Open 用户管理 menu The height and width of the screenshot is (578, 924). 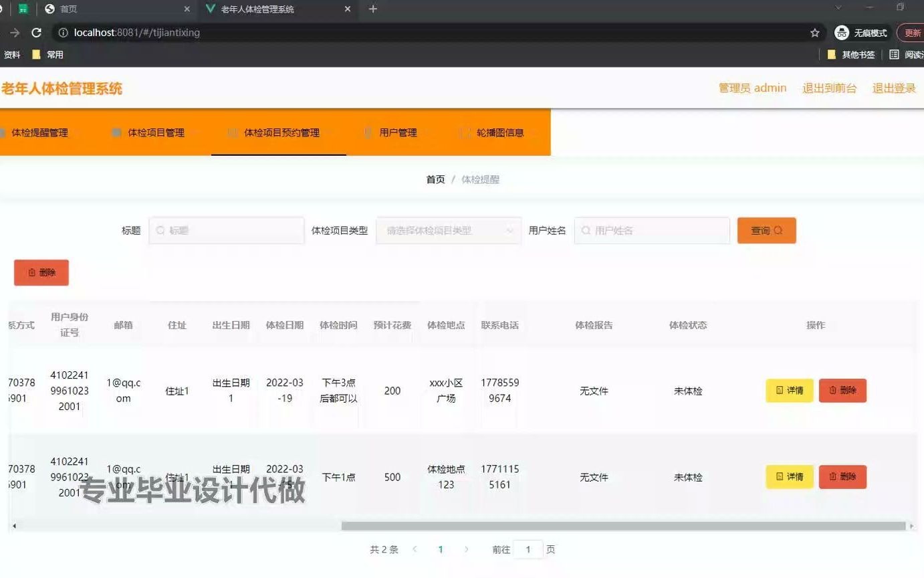point(398,132)
